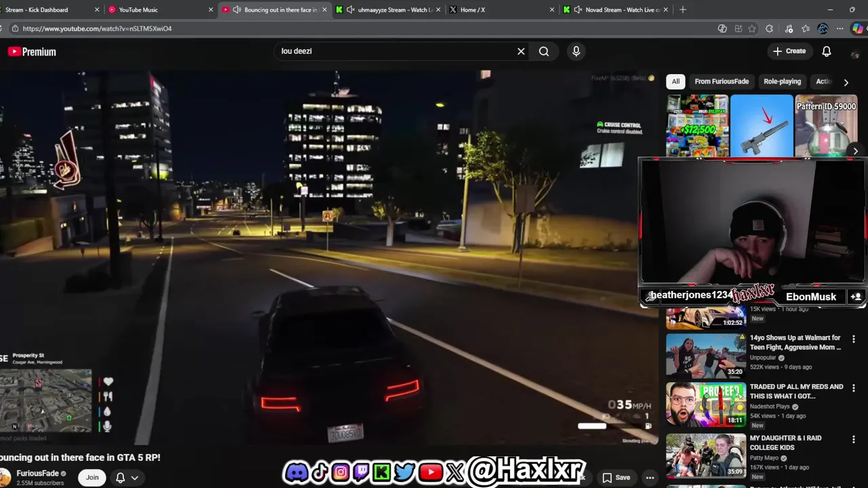Image resolution: width=868 pixels, height=488 pixels.
Task: Open more actions menu beside Save
Action: pyautogui.click(x=650, y=477)
